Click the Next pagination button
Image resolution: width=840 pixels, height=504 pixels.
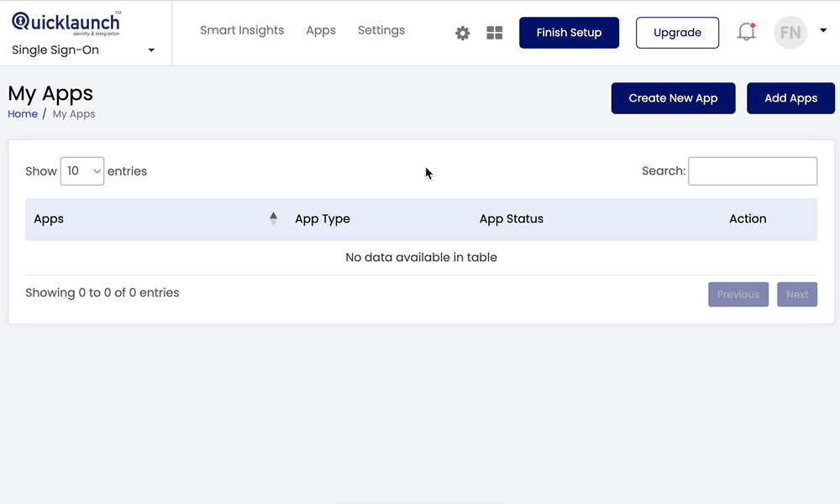point(796,294)
